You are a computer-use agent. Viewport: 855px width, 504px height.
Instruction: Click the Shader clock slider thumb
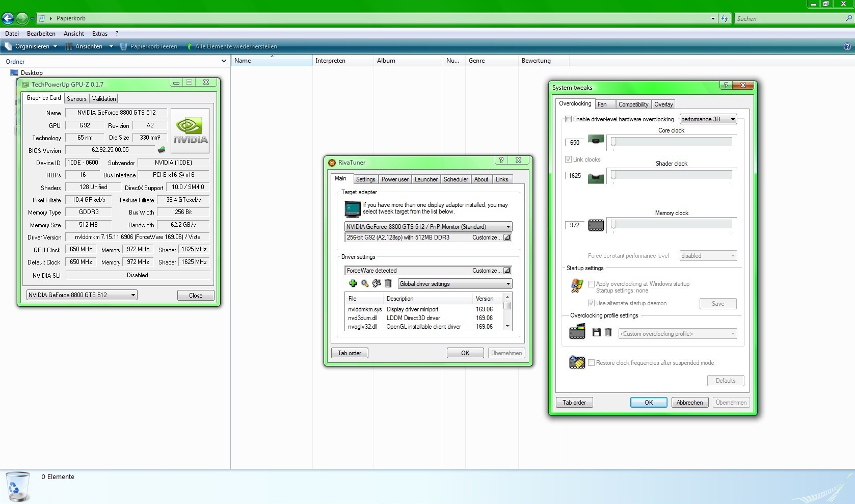pos(614,175)
